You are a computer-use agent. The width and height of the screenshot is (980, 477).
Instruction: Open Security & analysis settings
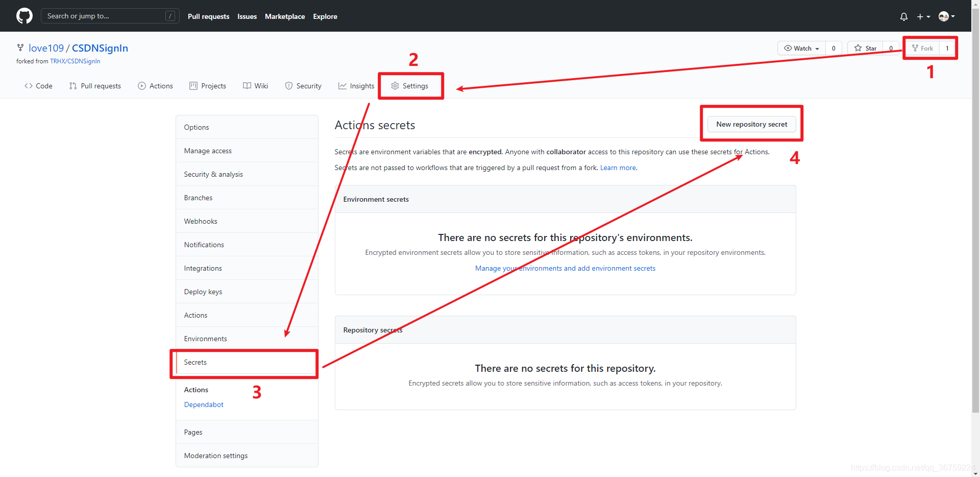click(x=247, y=174)
